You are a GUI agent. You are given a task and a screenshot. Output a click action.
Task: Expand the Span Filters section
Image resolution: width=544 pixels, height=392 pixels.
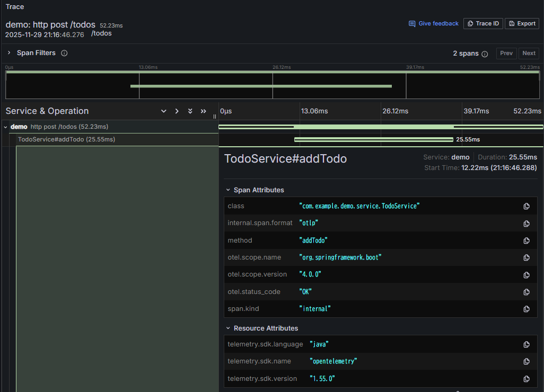[x=9, y=52]
